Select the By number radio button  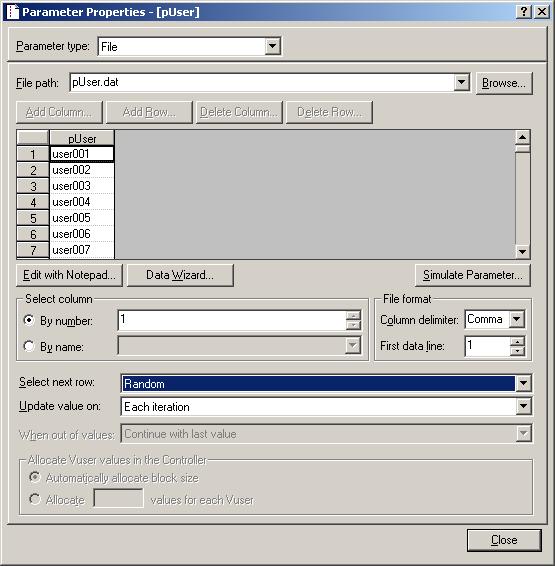[x=29, y=320]
